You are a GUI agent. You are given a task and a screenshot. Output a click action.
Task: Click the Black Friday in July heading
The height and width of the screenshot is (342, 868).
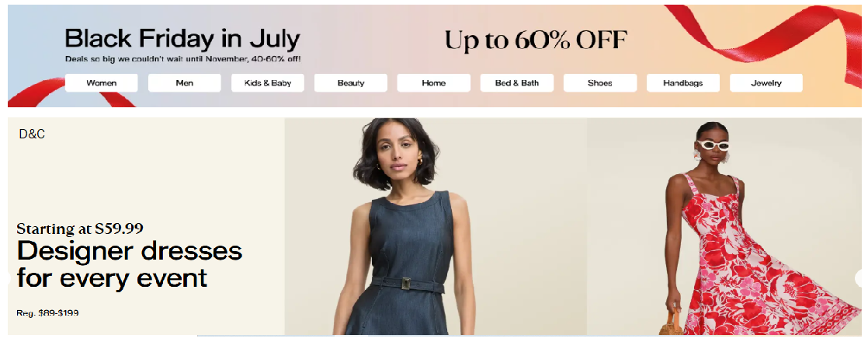182,40
